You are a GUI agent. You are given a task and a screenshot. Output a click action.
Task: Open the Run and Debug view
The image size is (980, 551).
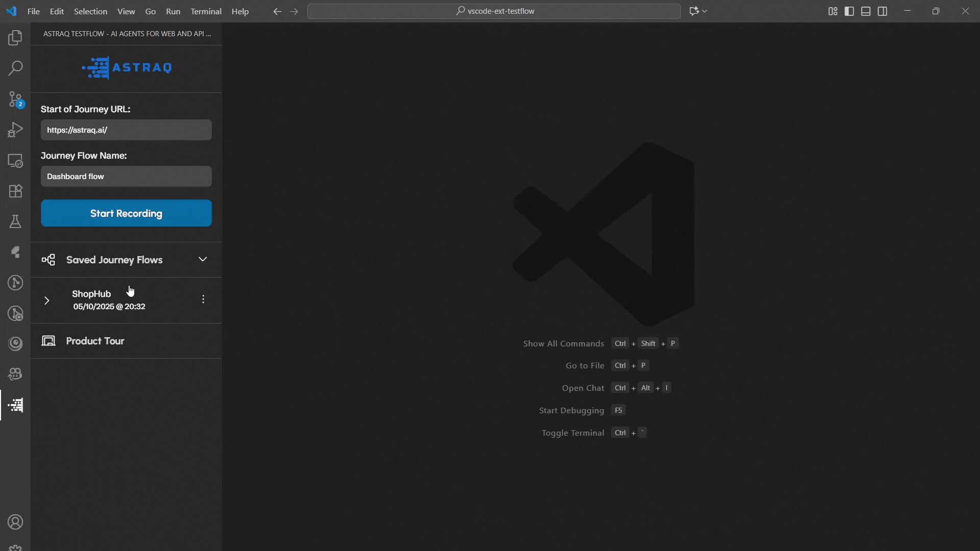pyautogui.click(x=15, y=130)
